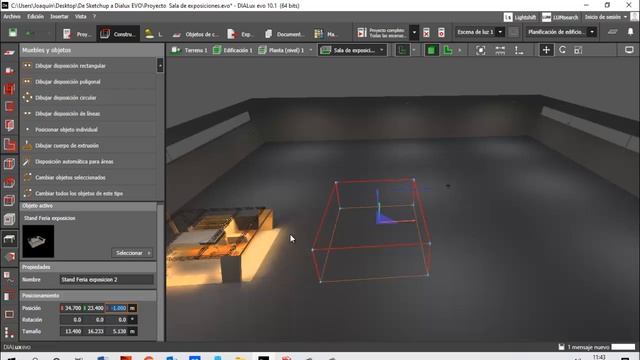Image resolution: width=640 pixels, height=360 pixels.
Task: Click the Lightshift link in the title area
Action: coord(520,17)
